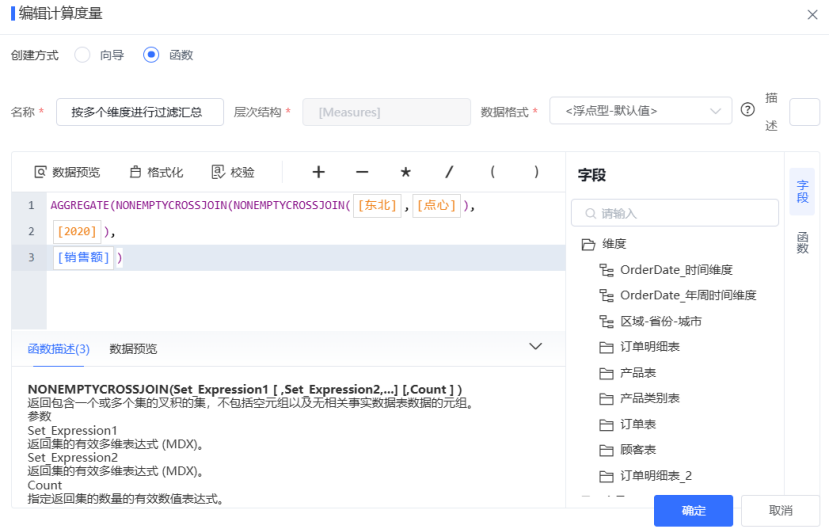This screenshot has width=830, height=530.
Task: Click the [点心] token in the formula
Action: coord(437,205)
